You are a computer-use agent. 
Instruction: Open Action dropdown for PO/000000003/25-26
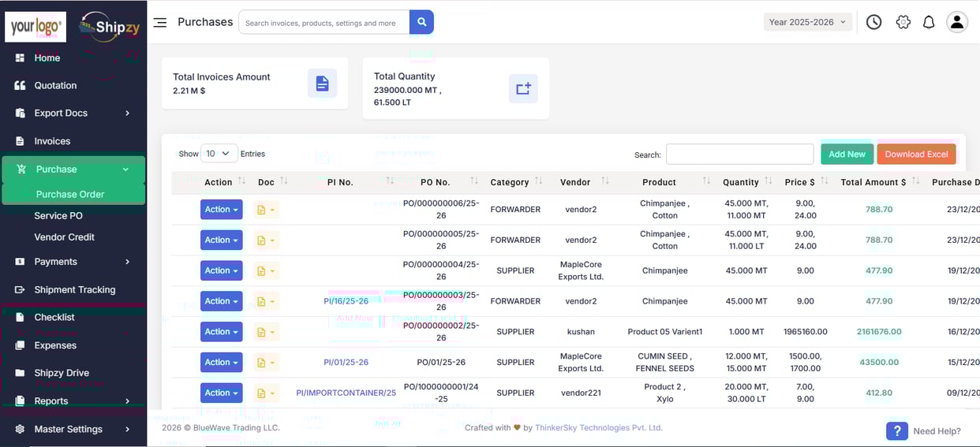[221, 301]
